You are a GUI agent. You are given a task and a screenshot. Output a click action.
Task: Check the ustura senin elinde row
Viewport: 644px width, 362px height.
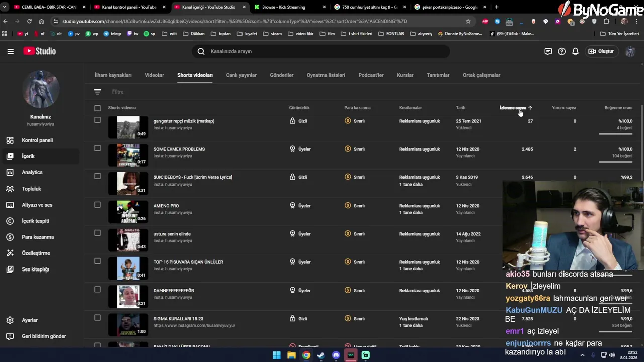97,233
